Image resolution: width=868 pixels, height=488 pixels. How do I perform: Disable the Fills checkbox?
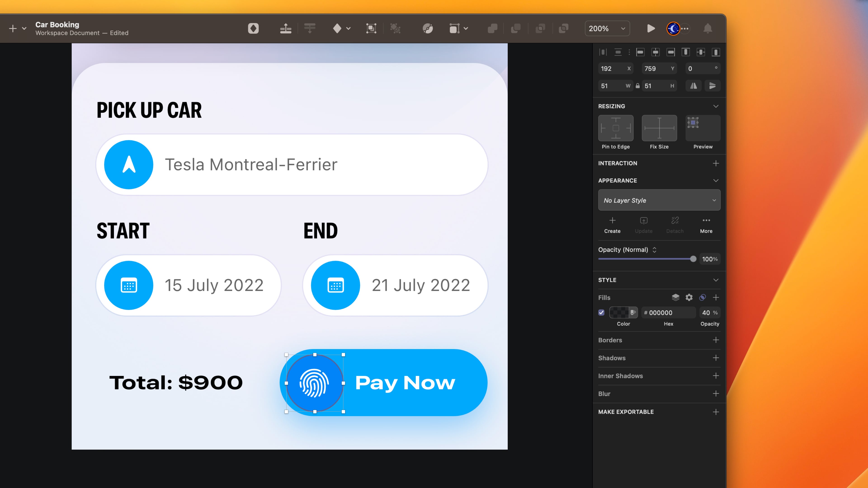coord(601,312)
